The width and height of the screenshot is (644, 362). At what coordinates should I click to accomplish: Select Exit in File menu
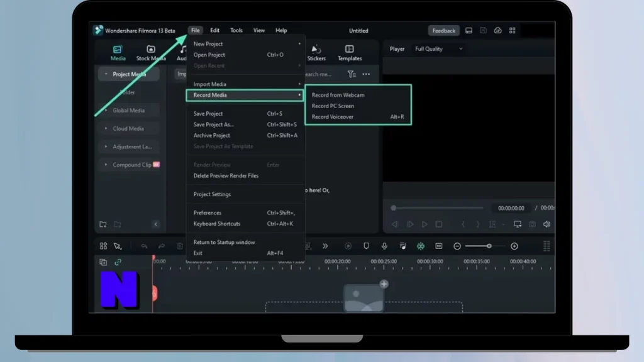245,253
